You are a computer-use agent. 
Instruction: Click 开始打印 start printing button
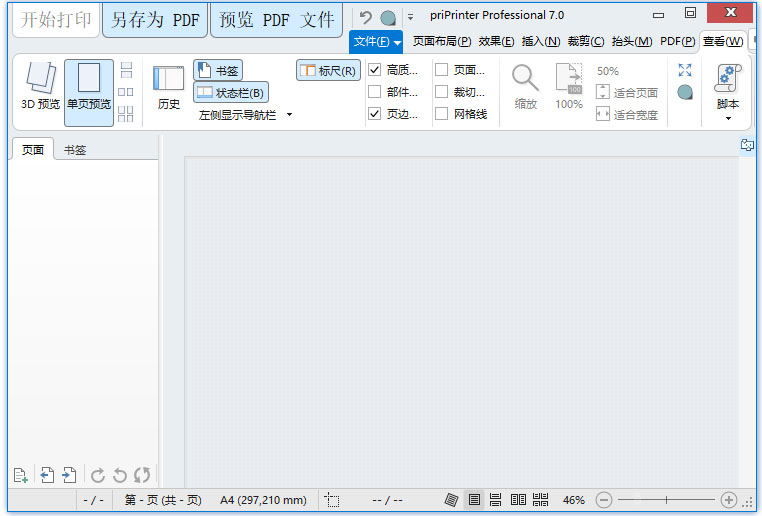56,20
